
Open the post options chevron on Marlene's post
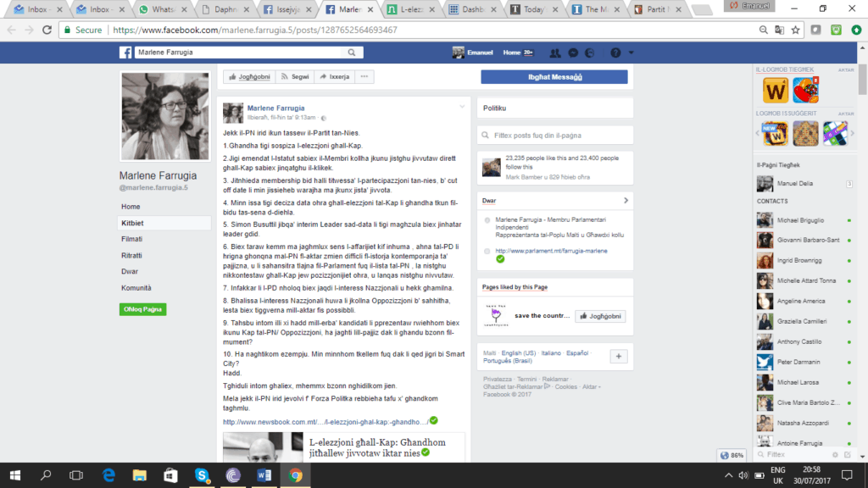tap(462, 107)
